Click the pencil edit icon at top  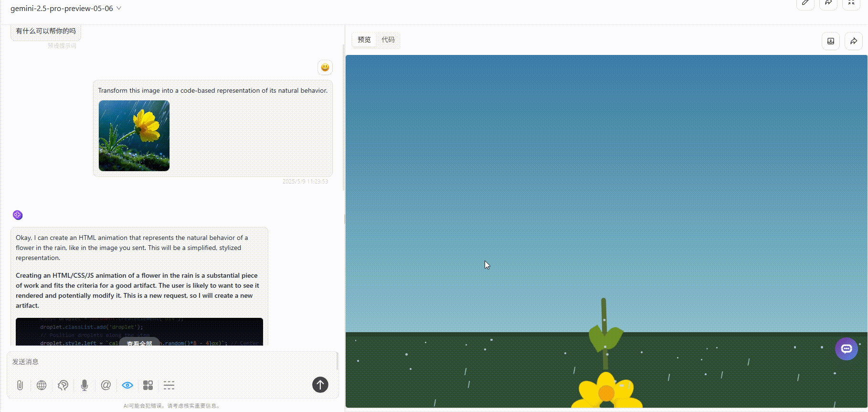tap(805, 3)
